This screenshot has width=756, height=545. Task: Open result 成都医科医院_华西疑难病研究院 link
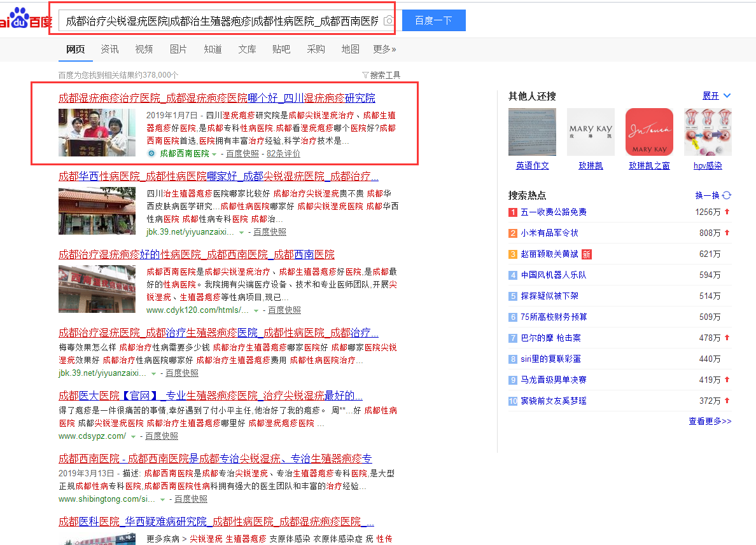pos(216,521)
